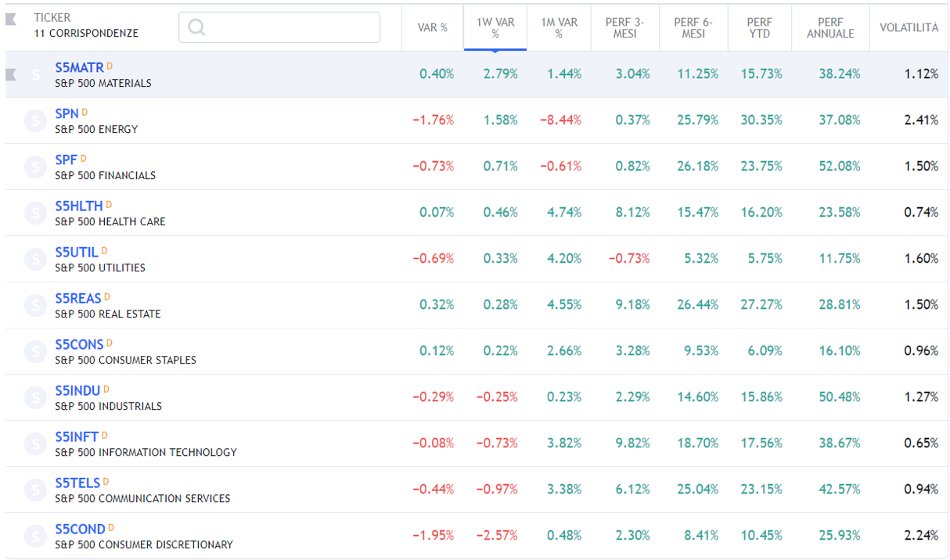The height and width of the screenshot is (560, 950).
Task: Select the VOLATILITÀ column header
Action: tap(908, 27)
